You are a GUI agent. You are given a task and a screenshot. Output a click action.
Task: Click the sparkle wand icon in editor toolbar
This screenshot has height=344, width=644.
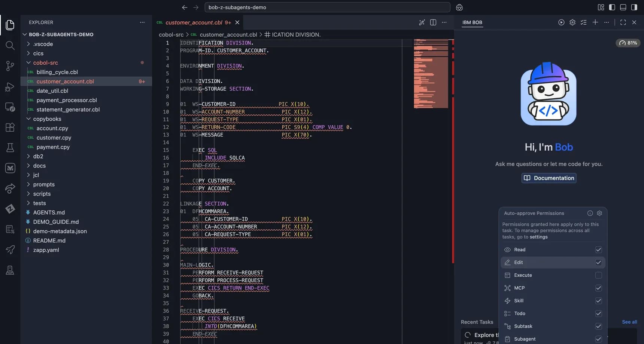(422, 22)
